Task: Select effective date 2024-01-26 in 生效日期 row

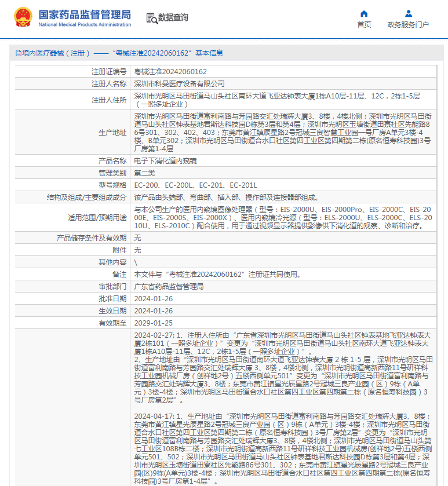Action: coord(154,310)
